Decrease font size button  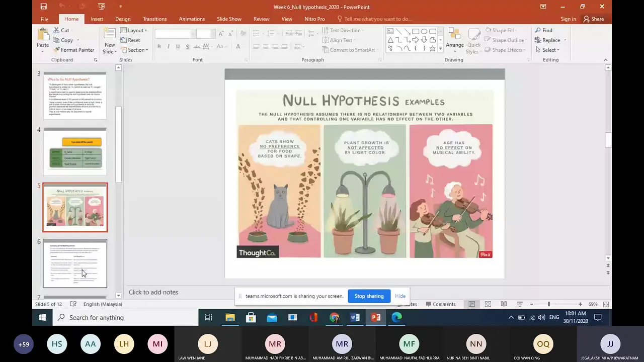pyautogui.click(x=230, y=34)
